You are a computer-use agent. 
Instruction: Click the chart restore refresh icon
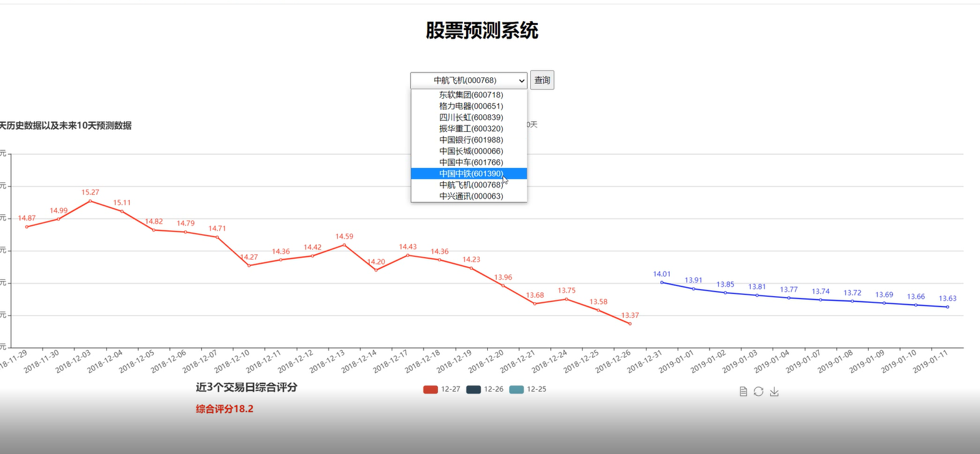coord(758,392)
